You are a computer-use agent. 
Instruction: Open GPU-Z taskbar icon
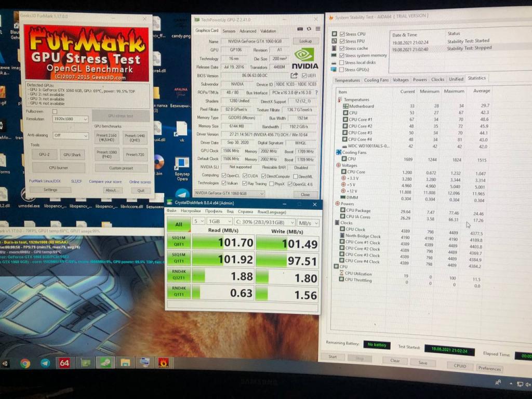[85, 363]
